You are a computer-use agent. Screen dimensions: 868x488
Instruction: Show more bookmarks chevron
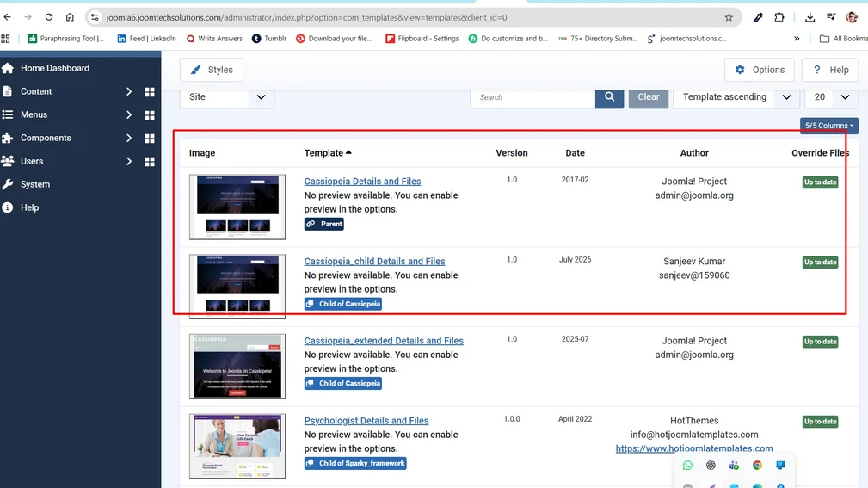tap(797, 39)
